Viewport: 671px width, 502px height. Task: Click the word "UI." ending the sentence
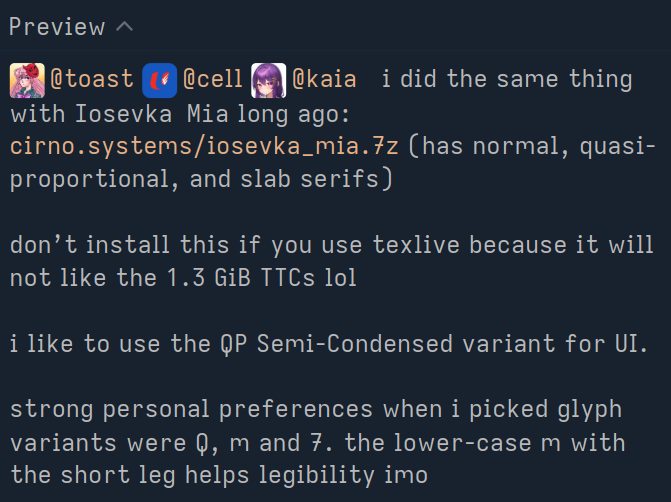[644, 344]
